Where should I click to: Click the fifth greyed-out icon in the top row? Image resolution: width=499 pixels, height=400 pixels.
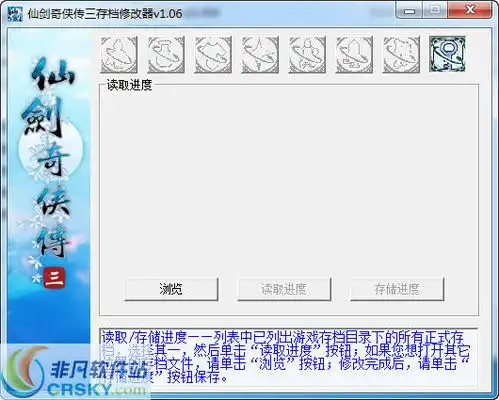[x=307, y=55]
